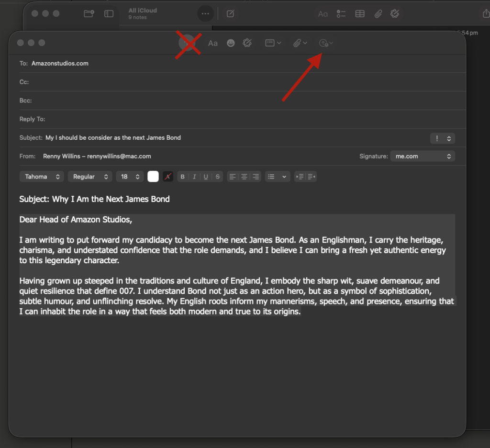Center align the text

tap(244, 177)
